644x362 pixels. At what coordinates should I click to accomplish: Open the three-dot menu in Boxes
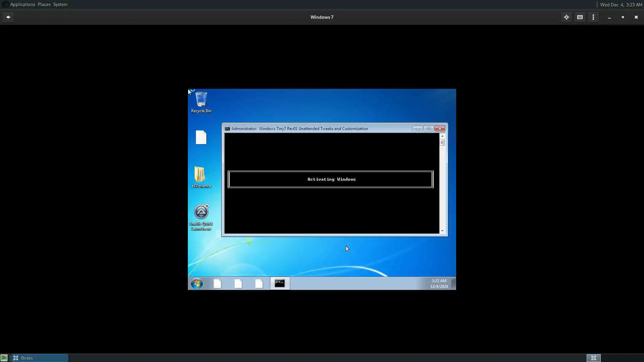point(593,17)
